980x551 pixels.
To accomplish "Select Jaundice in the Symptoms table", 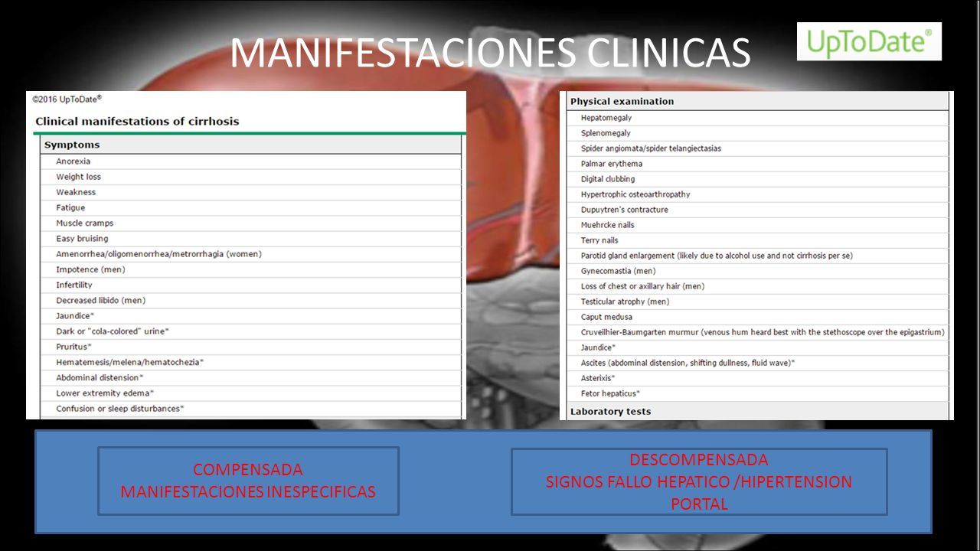I will pos(251,316).
